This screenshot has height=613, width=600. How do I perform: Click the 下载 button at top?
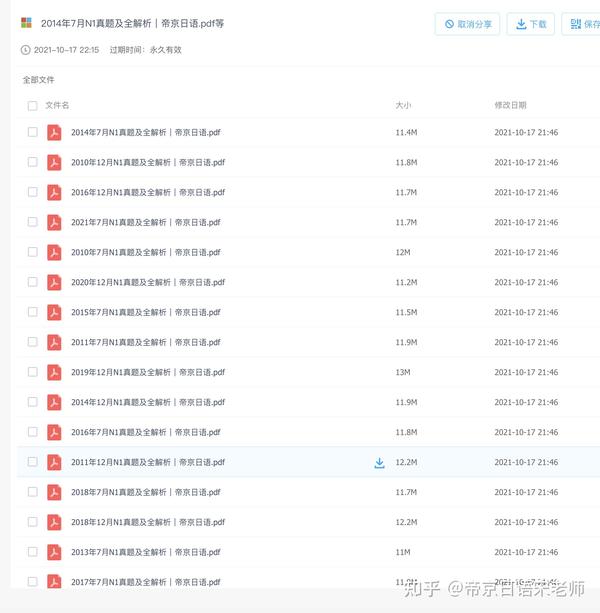pyautogui.click(x=530, y=24)
